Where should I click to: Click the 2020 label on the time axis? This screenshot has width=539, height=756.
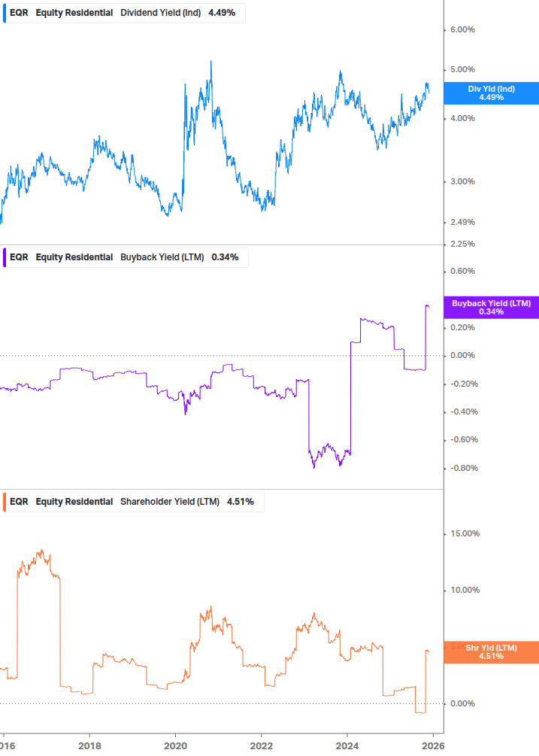[175, 746]
